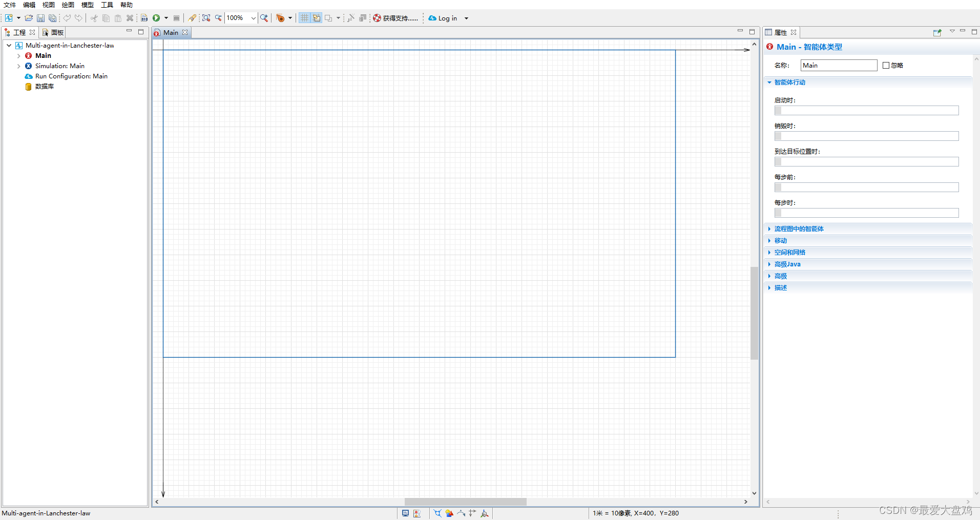
Task: Switch to the 面板 palette tab
Action: pos(53,32)
